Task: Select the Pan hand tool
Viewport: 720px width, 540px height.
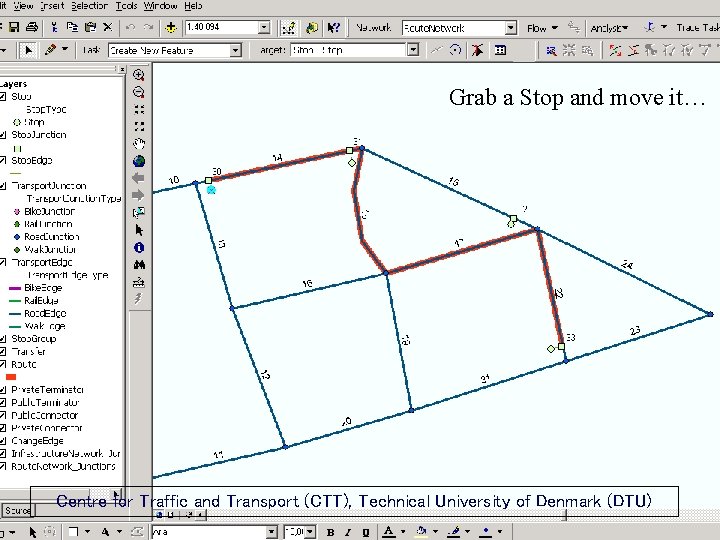Action: pos(139,144)
